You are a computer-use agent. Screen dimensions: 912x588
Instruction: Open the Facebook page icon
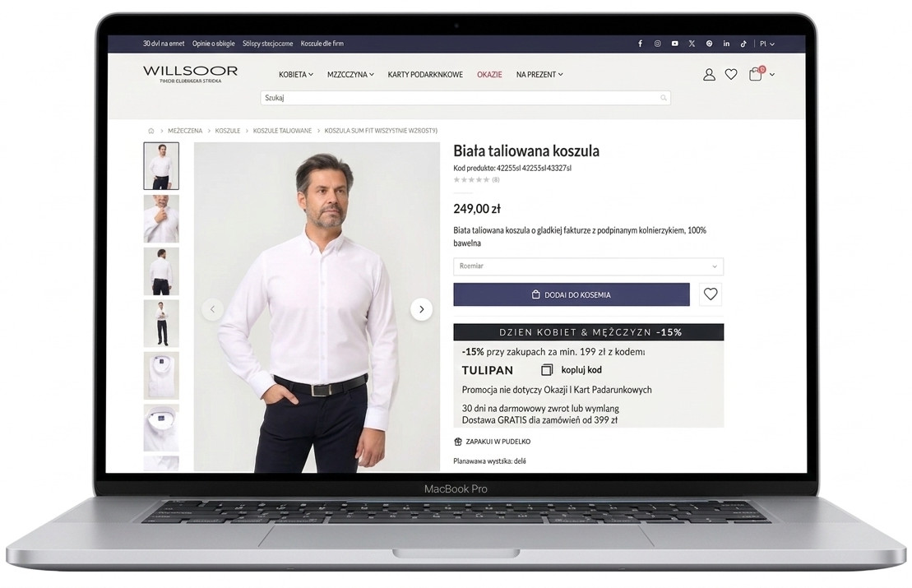pos(640,44)
